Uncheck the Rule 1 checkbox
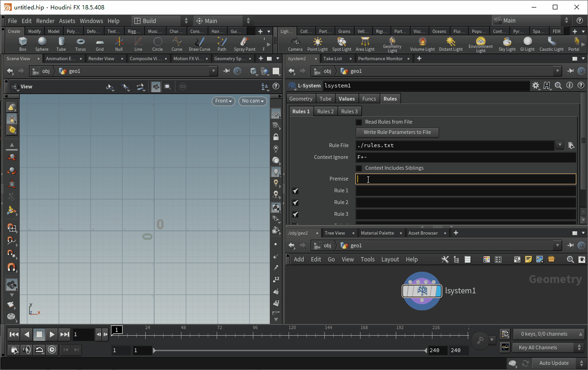Viewport: 588px width, 370px height. [296, 191]
